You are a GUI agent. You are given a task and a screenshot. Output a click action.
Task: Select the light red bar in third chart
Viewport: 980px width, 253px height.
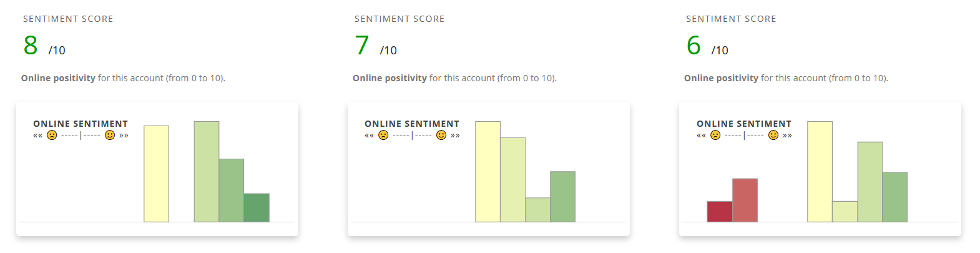(x=745, y=201)
